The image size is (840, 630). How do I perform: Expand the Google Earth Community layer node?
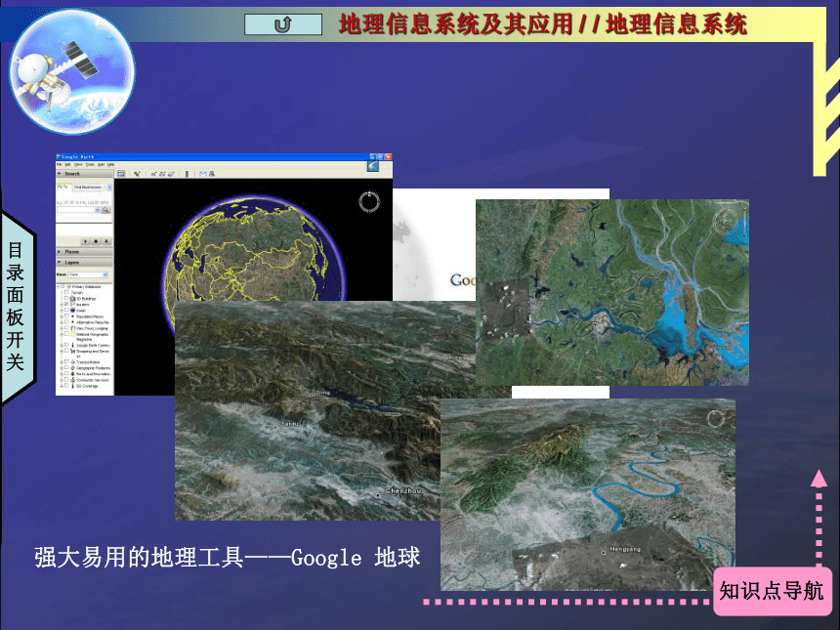click(x=62, y=346)
